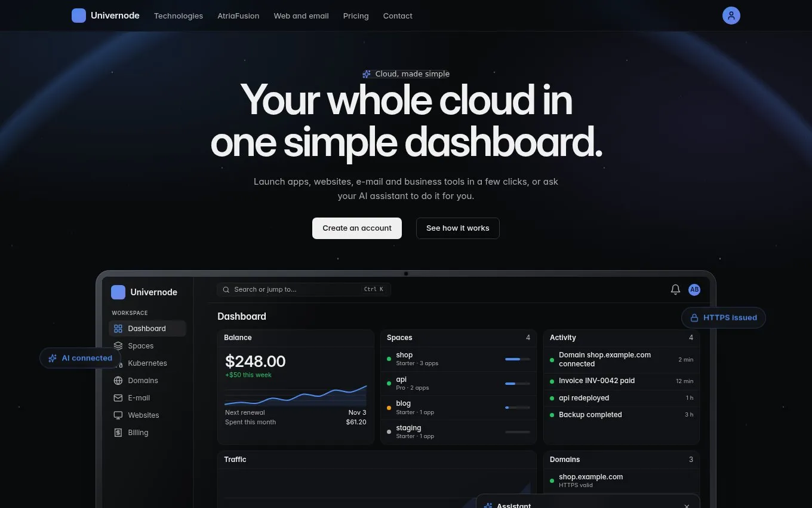This screenshot has width=812, height=508.
Task: Click the api space usage bar
Action: pos(518,384)
